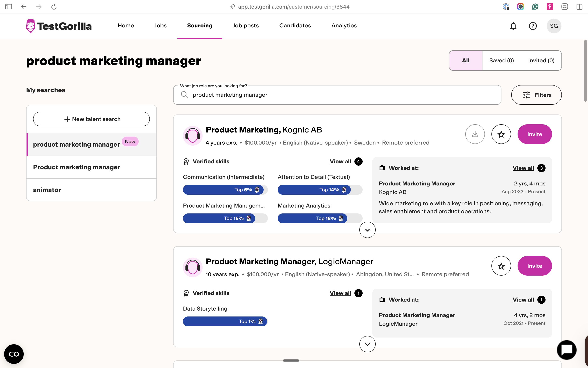
Task: View all verified skills for Kognic AB candidate
Action: pyautogui.click(x=340, y=161)
